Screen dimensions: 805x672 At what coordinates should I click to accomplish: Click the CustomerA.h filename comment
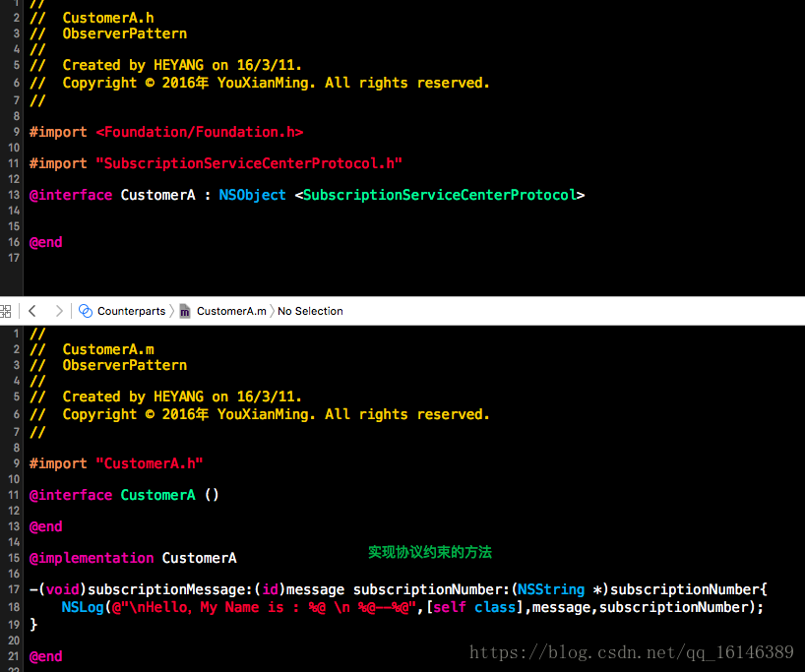(108, 18)
